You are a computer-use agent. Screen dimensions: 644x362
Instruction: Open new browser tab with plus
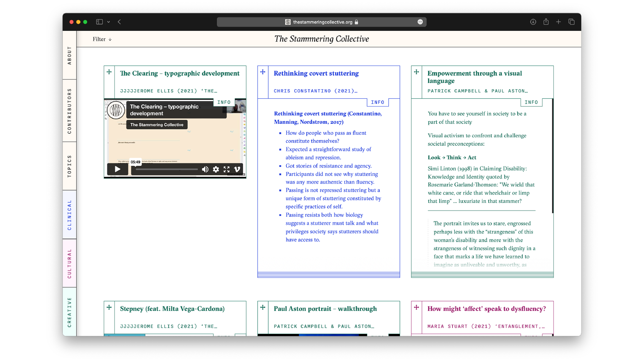[559, 22]
